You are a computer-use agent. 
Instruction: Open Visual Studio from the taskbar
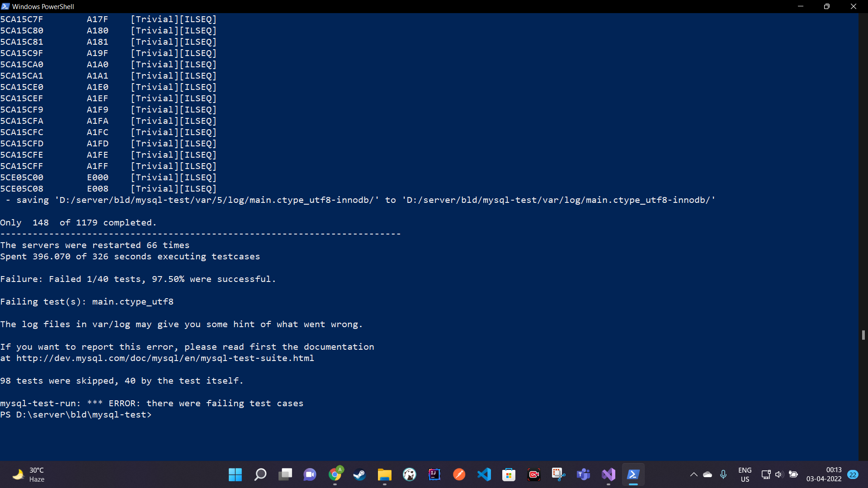609,474
